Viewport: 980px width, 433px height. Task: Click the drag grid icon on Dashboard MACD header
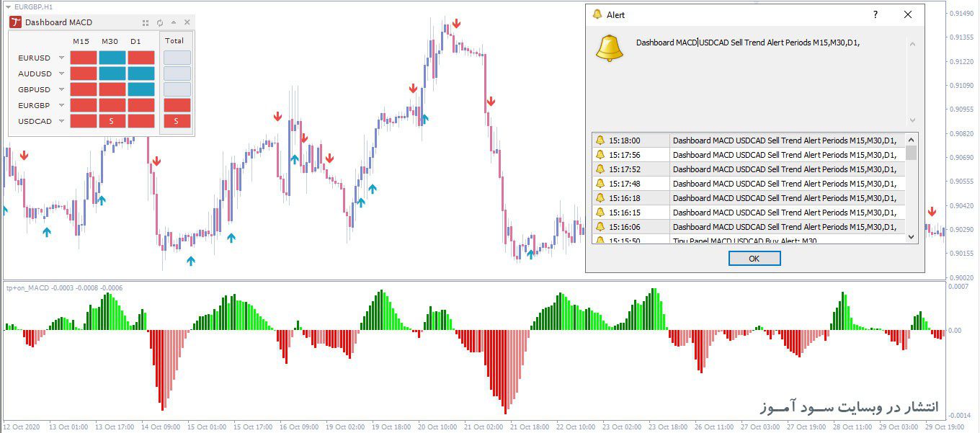click(x=146, y=22)
